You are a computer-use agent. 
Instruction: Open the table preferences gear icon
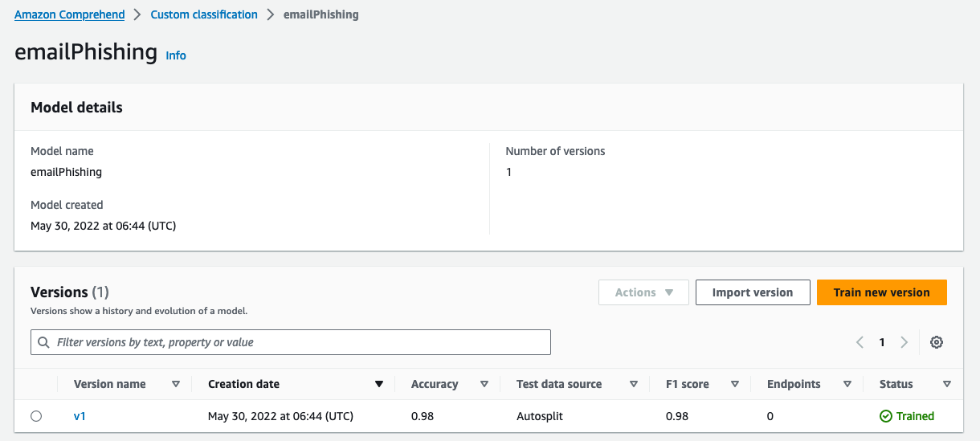pyautogui.click(x=936, y=342)
